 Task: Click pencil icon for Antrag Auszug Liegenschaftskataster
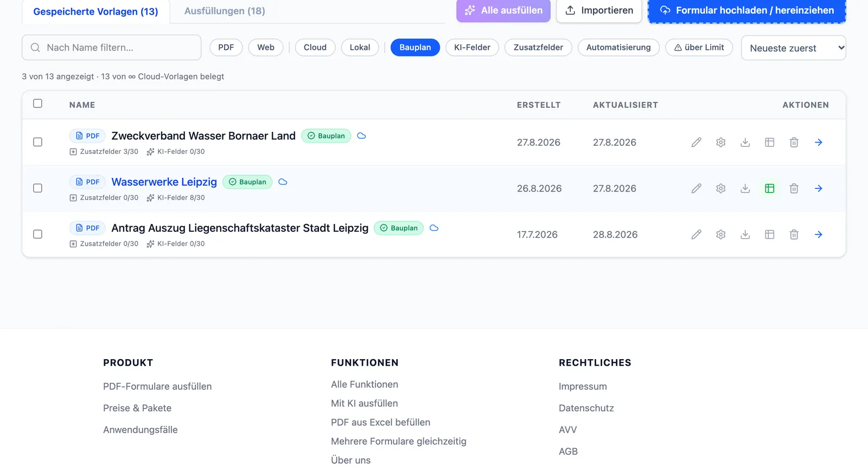(x=696, y=234)
